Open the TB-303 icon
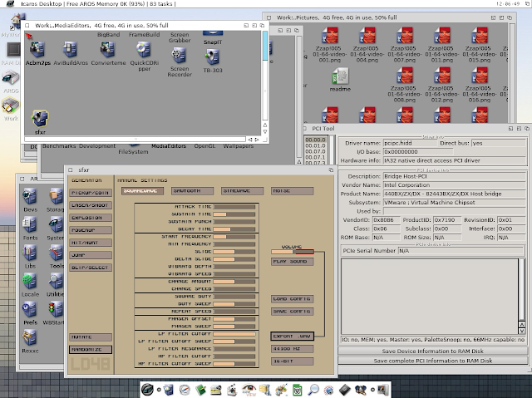The image size is (532, 398). [x=213, y=57]
